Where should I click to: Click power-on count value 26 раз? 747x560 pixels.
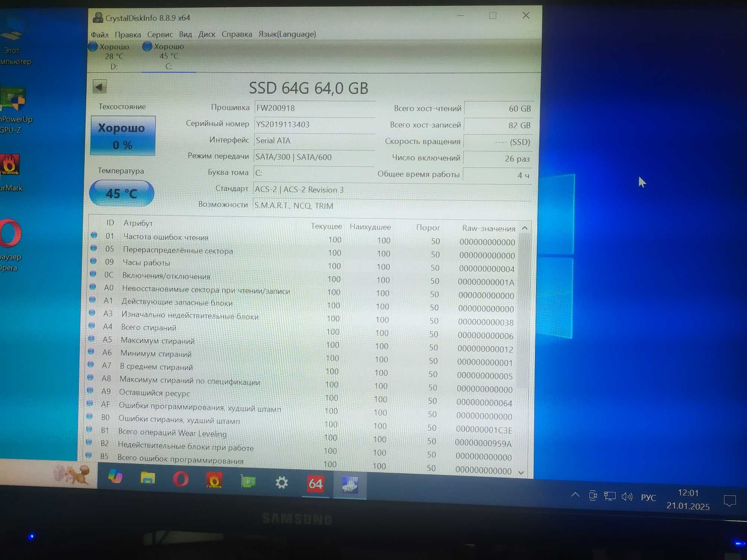[x=497, y=159]
